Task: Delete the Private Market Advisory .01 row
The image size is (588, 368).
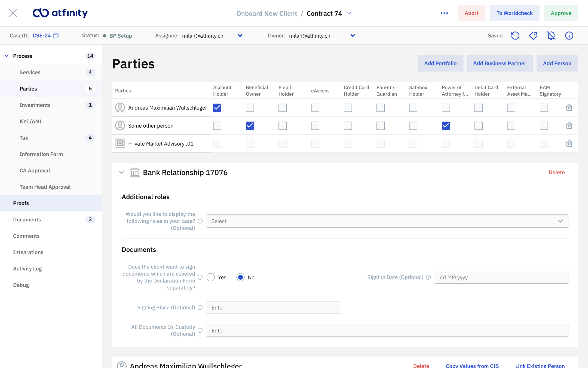Action: click(x=569, y=144)
